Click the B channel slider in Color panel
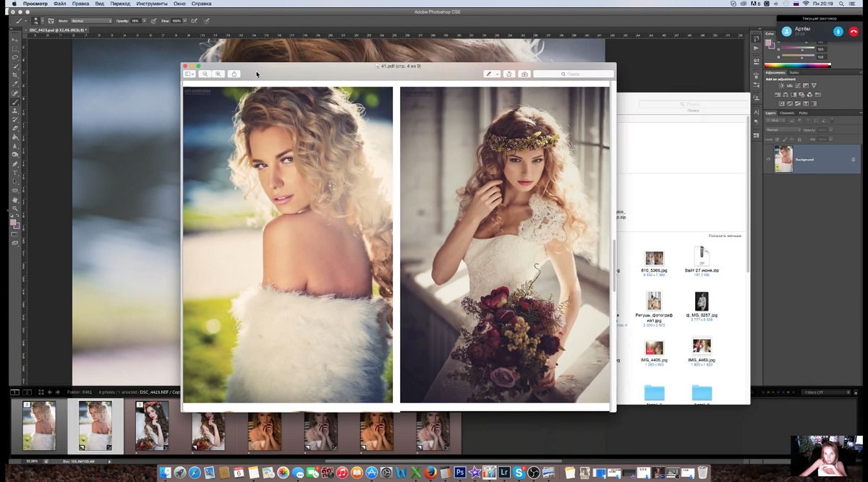The image size is (868, 482). 799,57
